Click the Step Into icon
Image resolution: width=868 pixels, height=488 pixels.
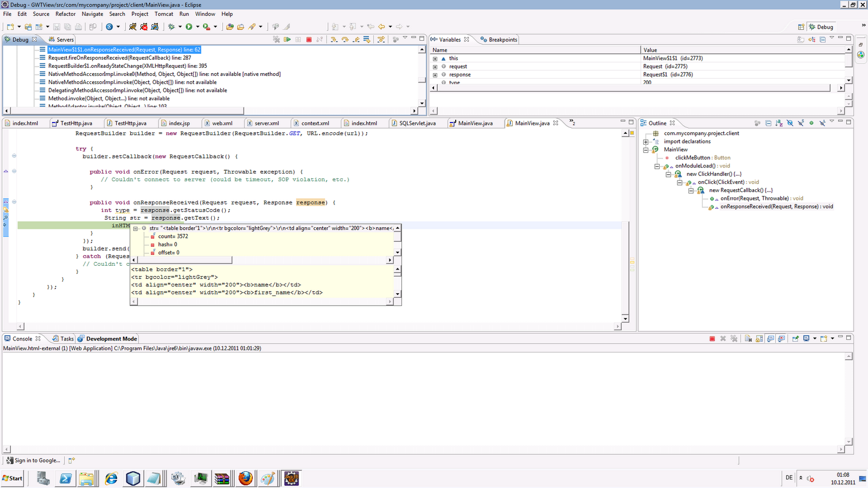tap(334, 39)
